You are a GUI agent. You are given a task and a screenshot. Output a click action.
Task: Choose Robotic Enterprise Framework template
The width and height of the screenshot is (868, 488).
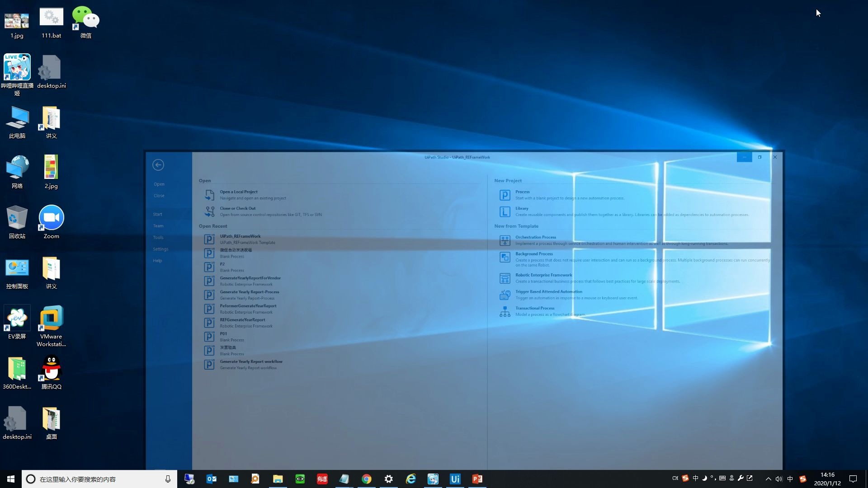[543, 275]
